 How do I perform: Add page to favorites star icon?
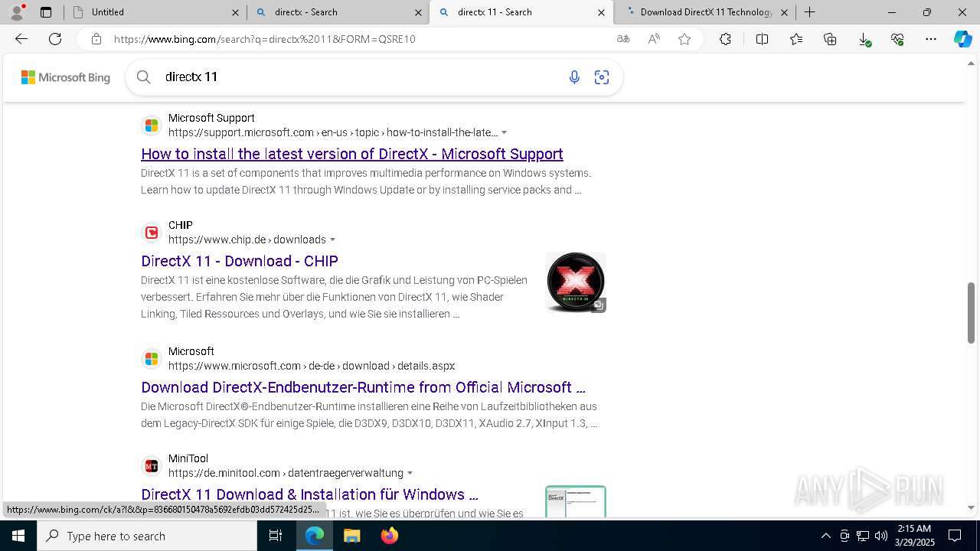point(684,39)
